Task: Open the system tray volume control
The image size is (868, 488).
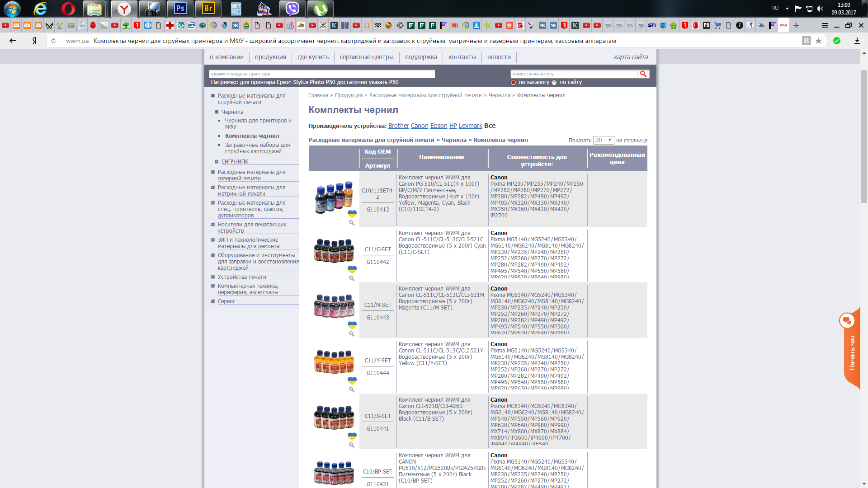Action: point(820,9)
